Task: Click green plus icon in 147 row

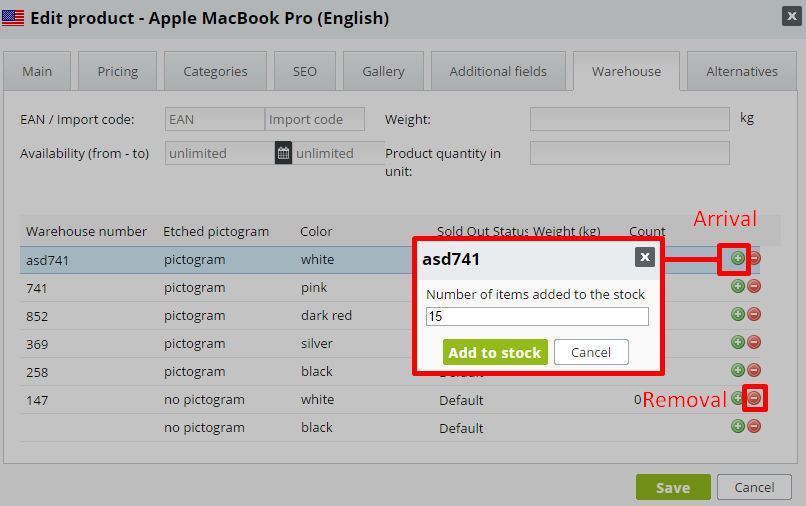Action: coord(737,398)
